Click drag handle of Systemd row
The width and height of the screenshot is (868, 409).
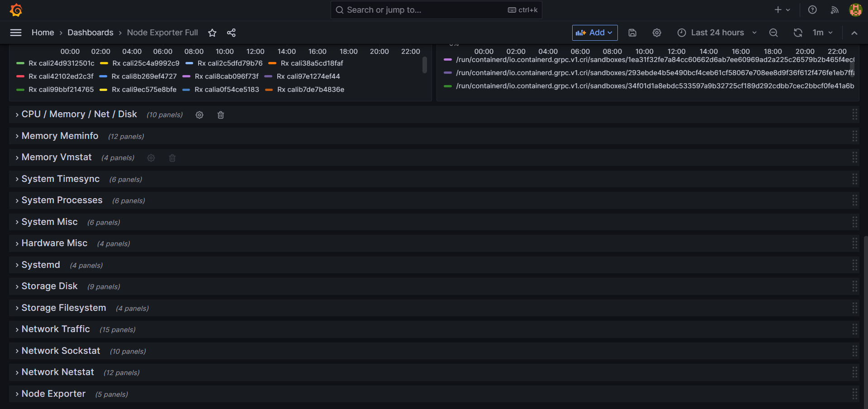(854, 265)
